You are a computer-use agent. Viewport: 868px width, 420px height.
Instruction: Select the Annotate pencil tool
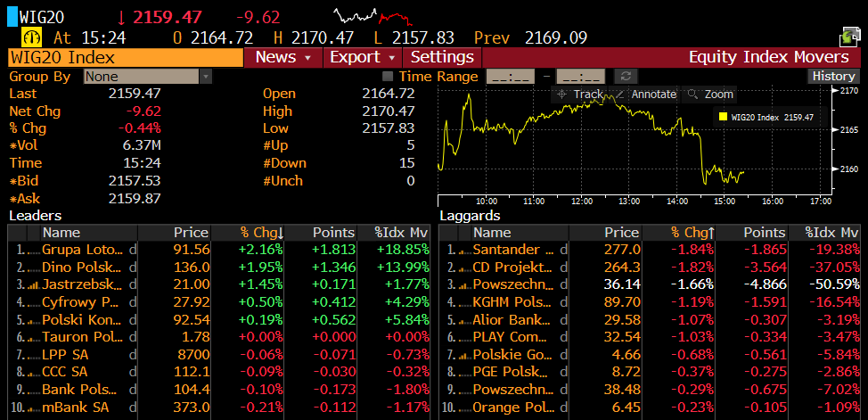[x=647, y=95]
